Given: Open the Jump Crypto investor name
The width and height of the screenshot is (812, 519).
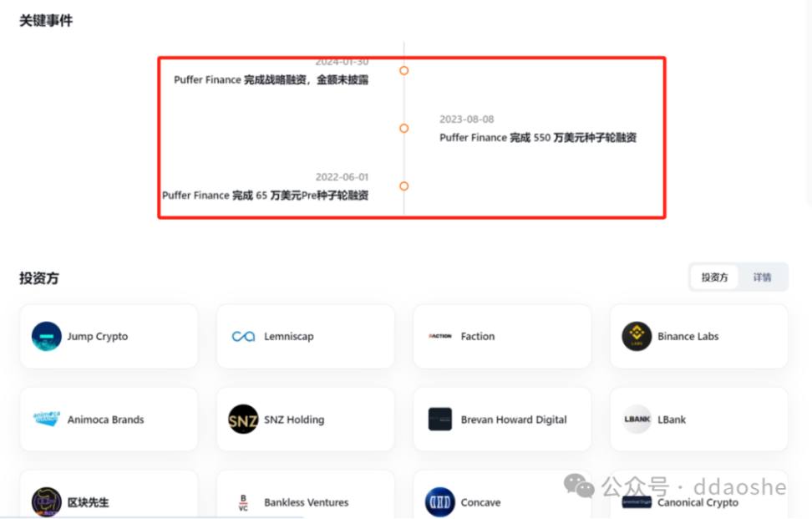Looking at the screenshot, I should click(98, 336).
